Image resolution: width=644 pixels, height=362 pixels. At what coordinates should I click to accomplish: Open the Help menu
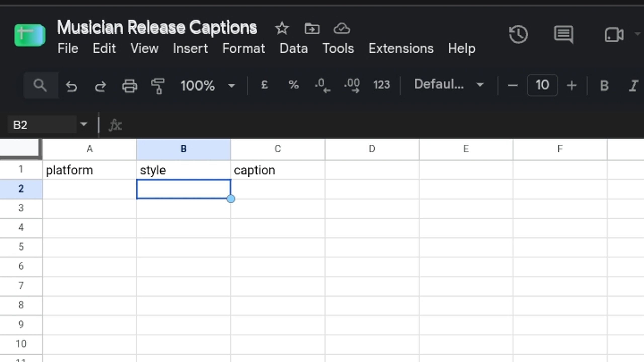462,48
